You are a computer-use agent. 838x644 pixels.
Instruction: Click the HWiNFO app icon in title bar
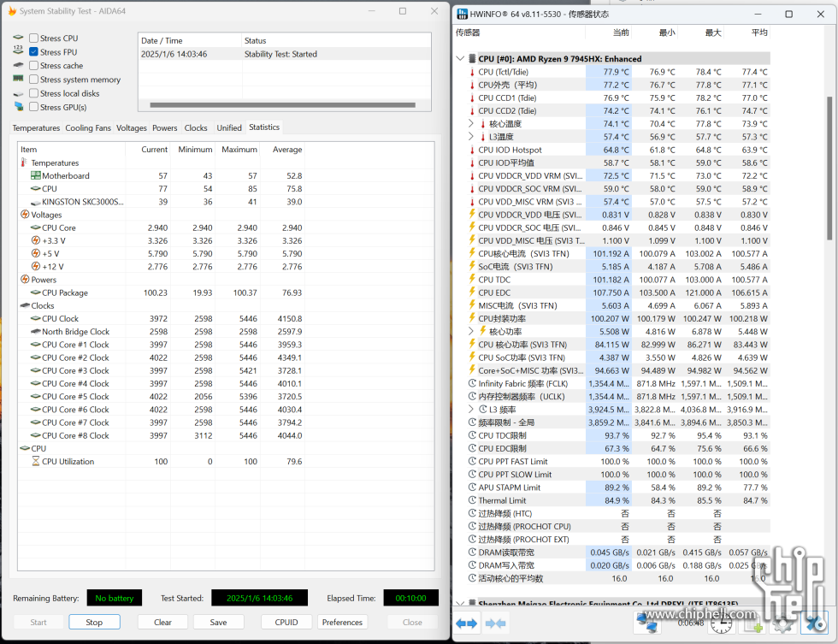(462, 14)
